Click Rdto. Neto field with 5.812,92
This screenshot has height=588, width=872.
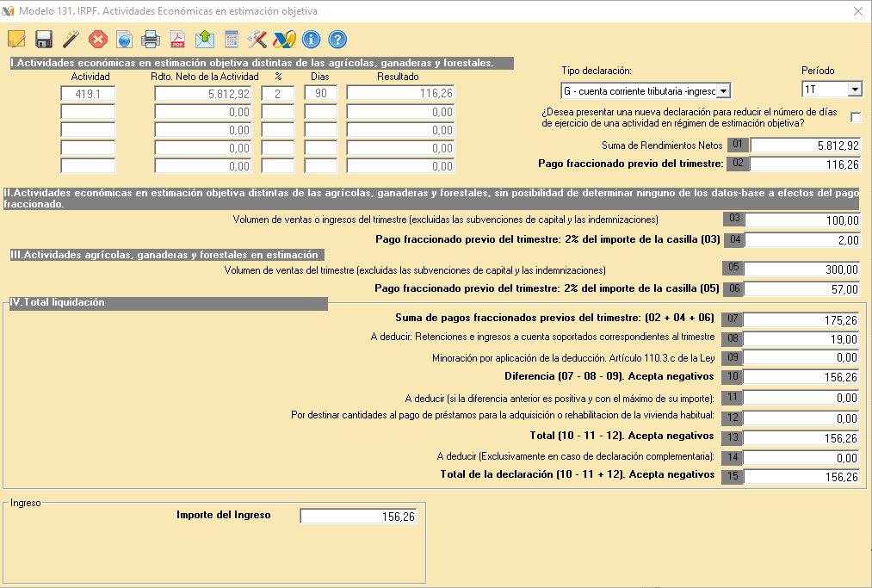click(x=203, y=94)
